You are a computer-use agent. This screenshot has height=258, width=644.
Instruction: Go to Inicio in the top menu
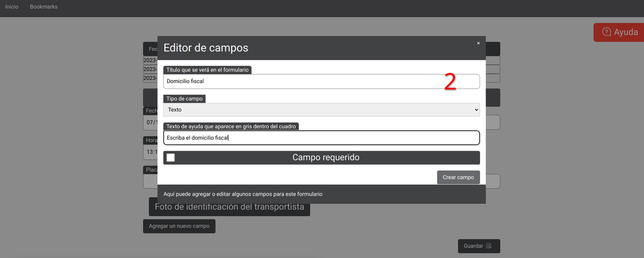point(11,7)
